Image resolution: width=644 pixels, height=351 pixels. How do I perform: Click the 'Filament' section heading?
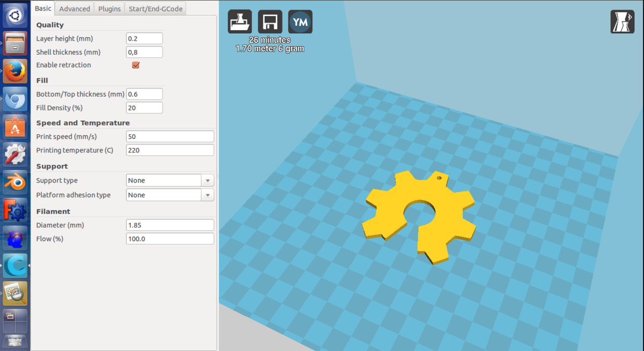pos(53,211)
